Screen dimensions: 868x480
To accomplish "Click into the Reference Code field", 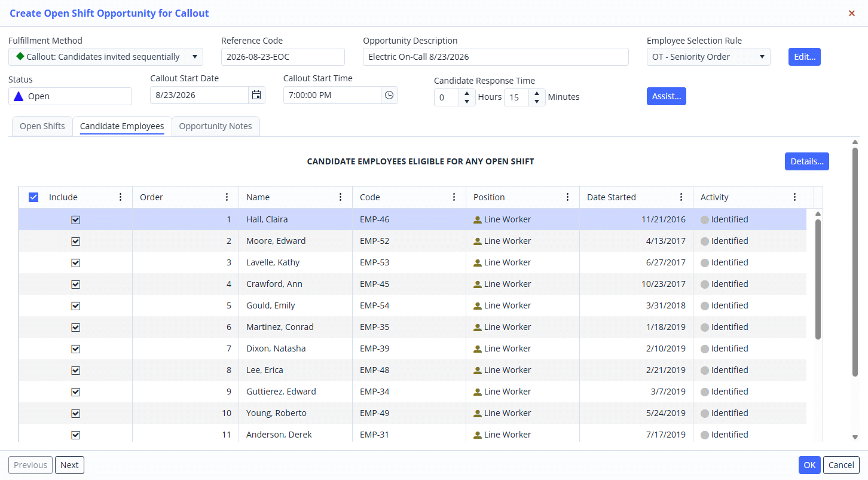I will click(283, 57).
